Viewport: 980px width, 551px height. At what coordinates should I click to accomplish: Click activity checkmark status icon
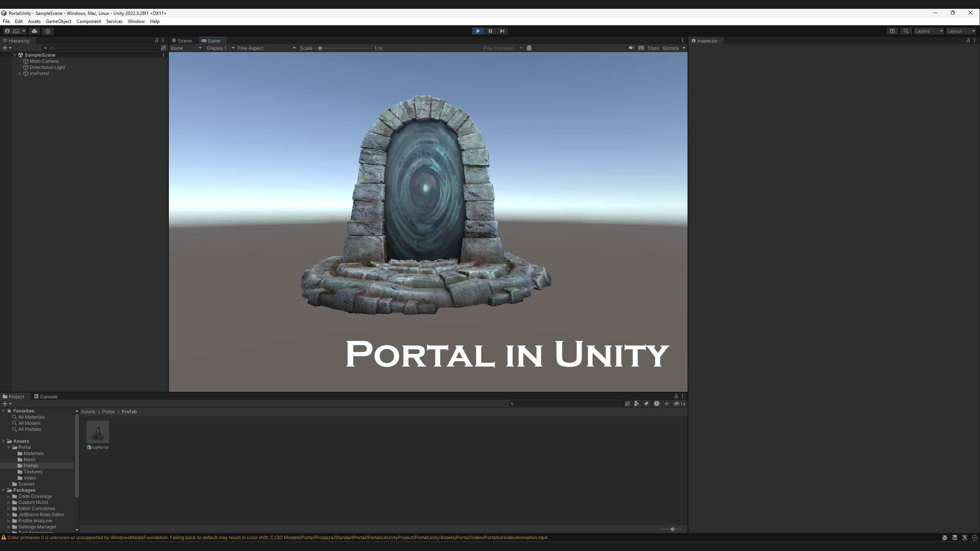[974, 538]
